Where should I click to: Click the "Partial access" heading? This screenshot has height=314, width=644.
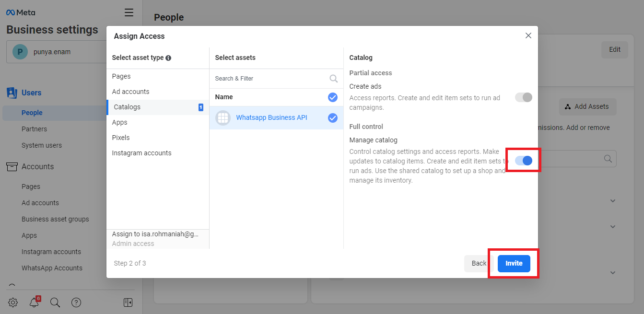371,73
